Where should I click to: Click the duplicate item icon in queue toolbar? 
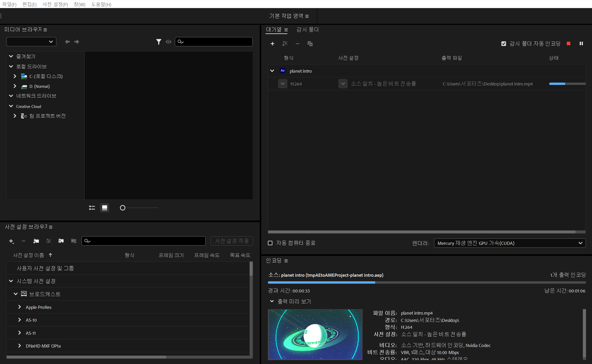310,44
